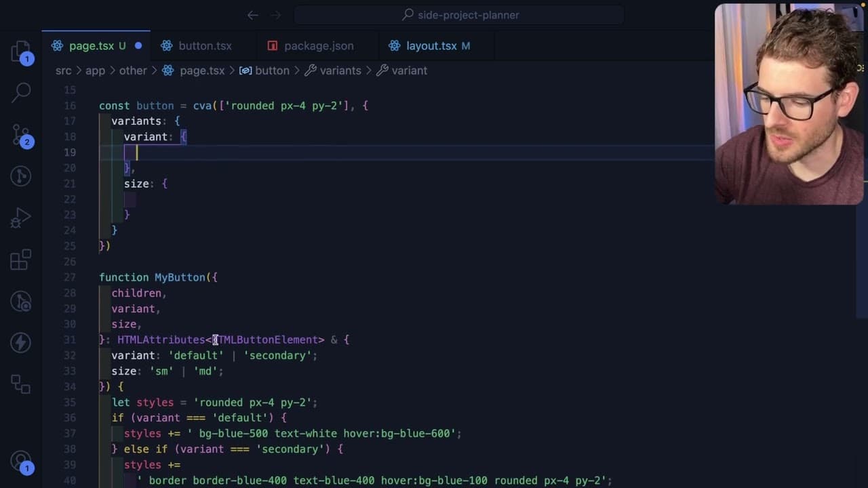This screenshot has height=488, width=868.
Task: Click the 'size' key on line 21
Action: tap(136, 184)
